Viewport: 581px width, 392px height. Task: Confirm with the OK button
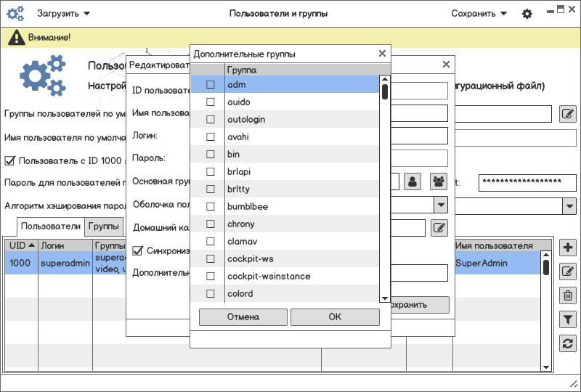335,317
